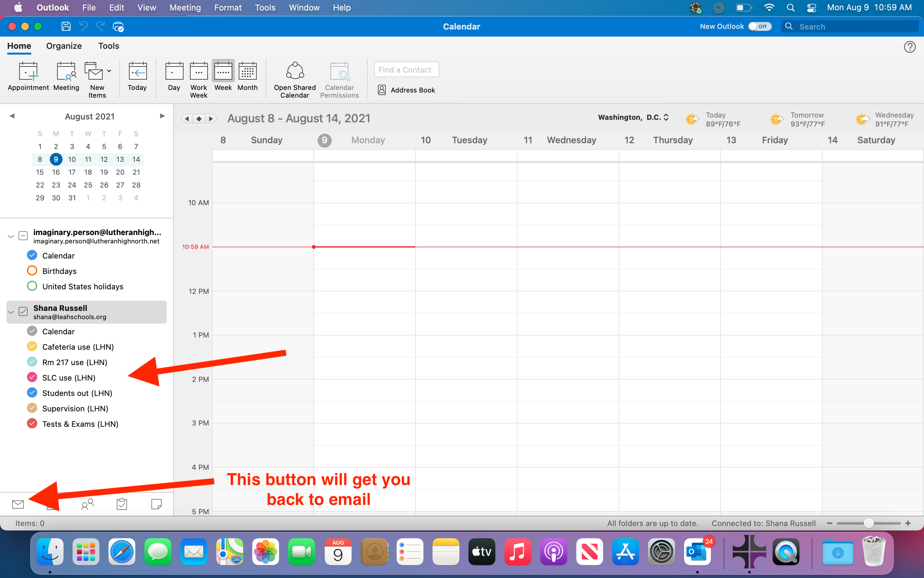This screenshot has width=924, height=578.
Task: Open Shared Calendar
Action: tap(295, 80)
